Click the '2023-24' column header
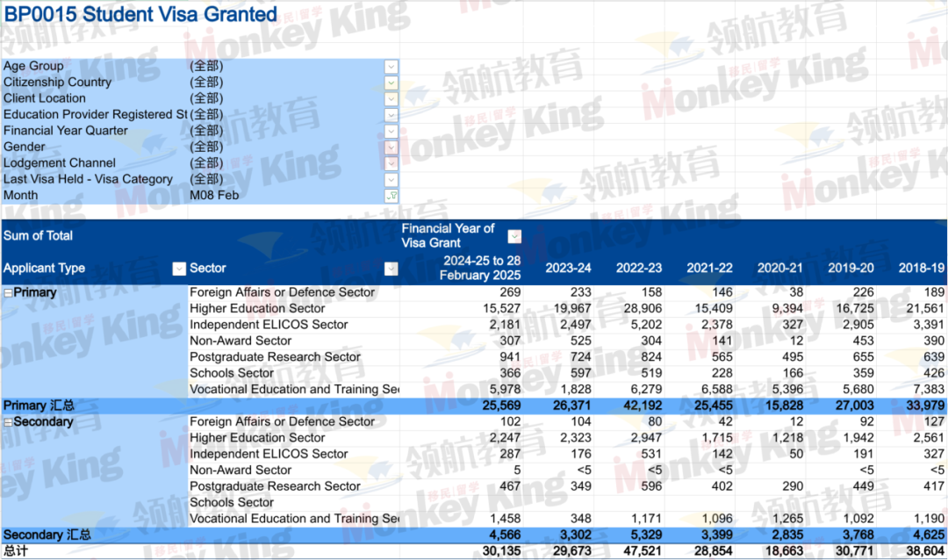948x560 pixels. coord(568,268)
